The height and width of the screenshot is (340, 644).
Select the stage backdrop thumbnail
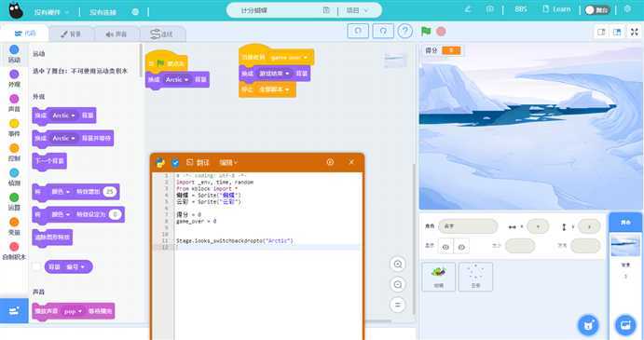pyautogui.click(x=625, y=244)
